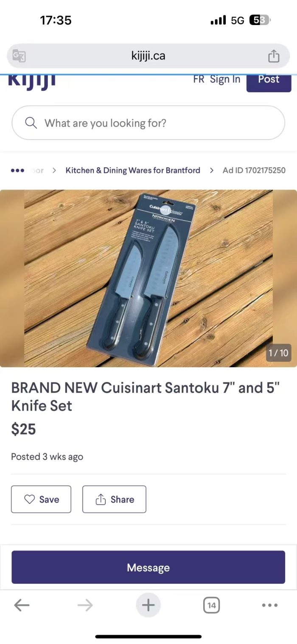Tap the search magnifier icon
The height and width of the screenshot is (644, 297).
[x=31, y=123]
